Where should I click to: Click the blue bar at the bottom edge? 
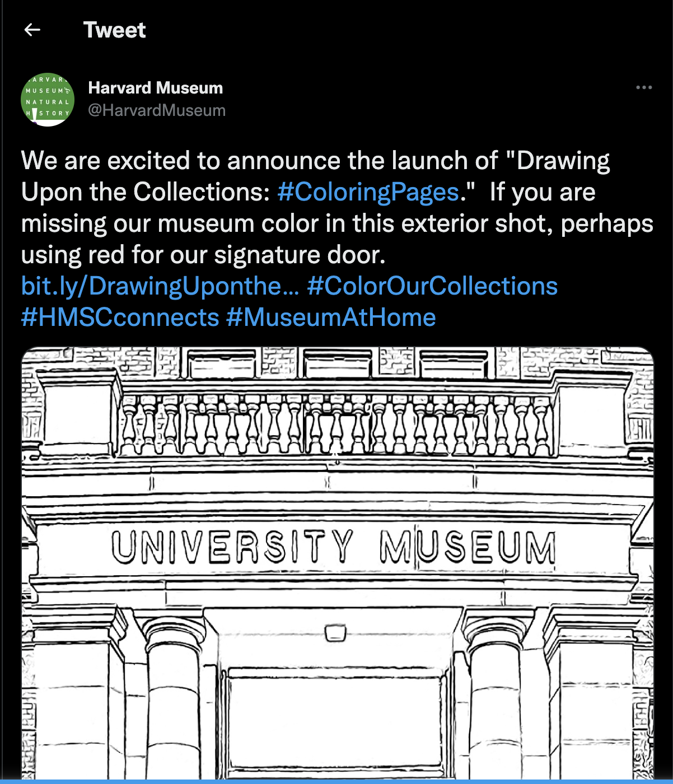[x=336, y=781]
